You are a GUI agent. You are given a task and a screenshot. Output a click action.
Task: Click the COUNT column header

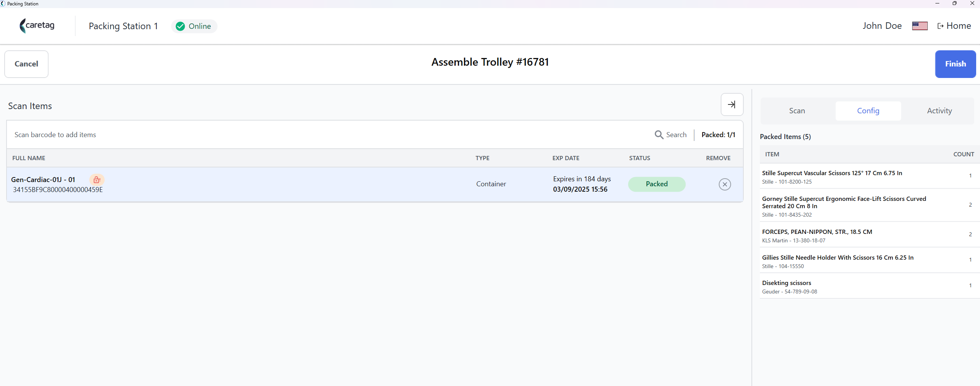(963, 154)
